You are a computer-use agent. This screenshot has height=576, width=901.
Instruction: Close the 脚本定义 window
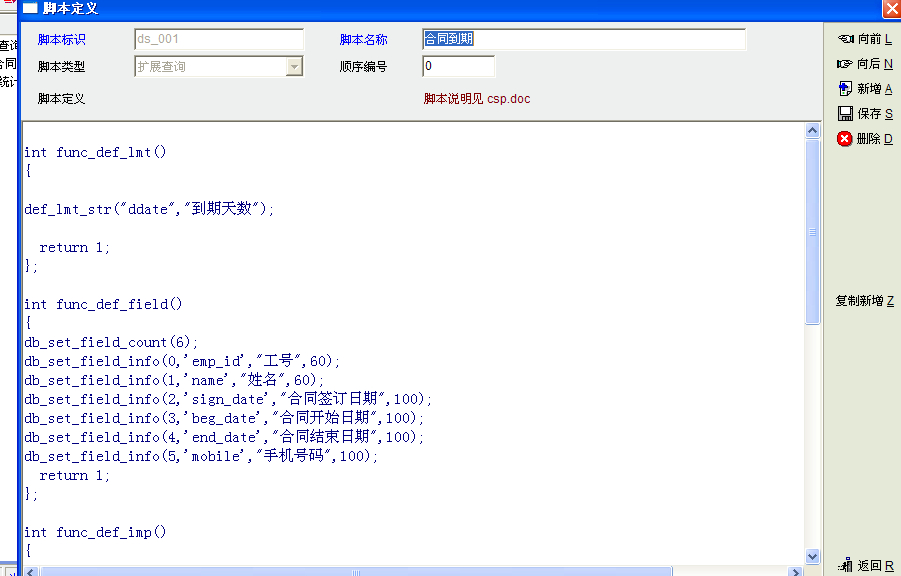891,8
